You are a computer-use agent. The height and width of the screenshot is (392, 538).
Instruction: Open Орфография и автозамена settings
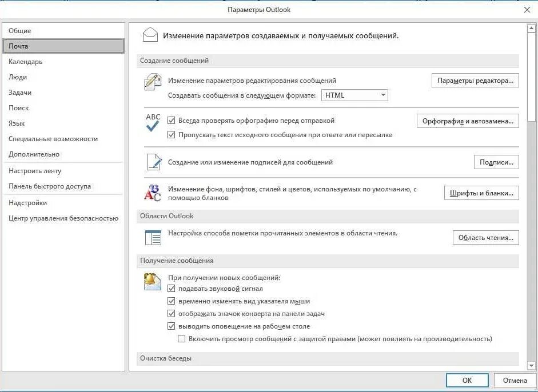pyautogui.click(x=468, y=121)
